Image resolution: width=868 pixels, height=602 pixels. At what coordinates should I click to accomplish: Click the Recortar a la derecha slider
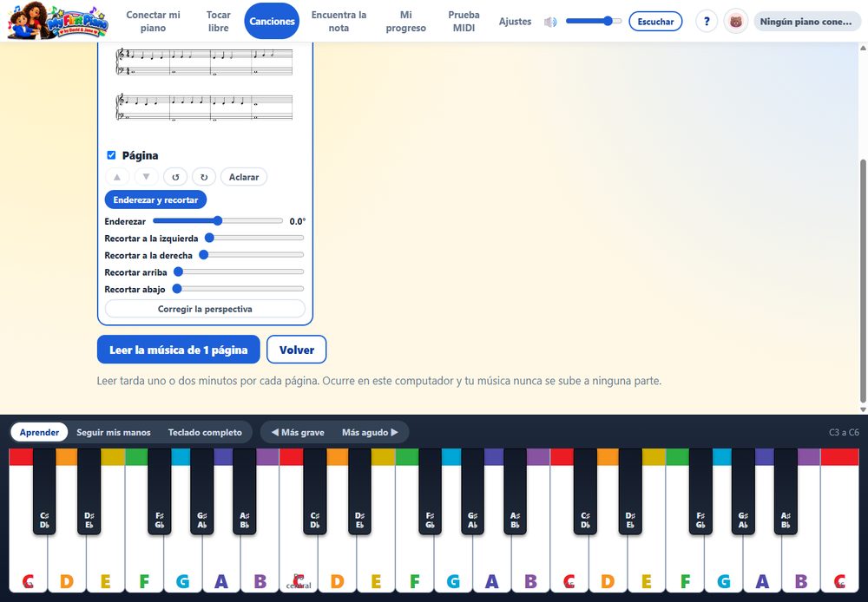[252, 255]
